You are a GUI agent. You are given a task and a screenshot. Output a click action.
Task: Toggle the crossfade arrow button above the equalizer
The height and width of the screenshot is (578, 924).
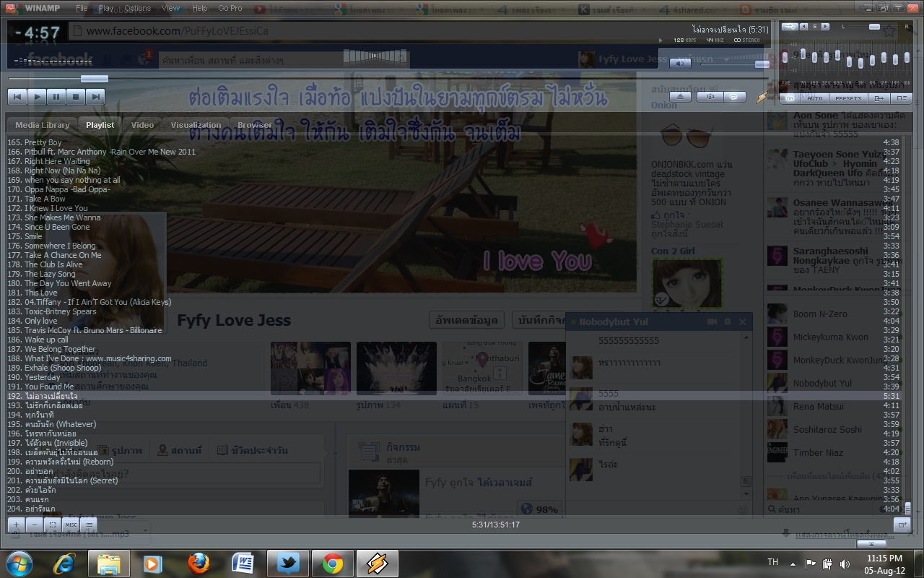[x=790, y=27]
